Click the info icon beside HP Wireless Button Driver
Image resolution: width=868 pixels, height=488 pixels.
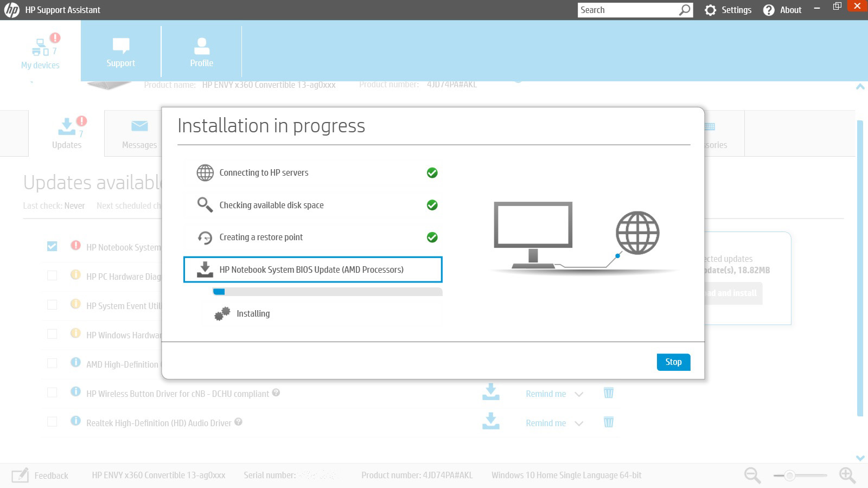(x=76, y=391)
